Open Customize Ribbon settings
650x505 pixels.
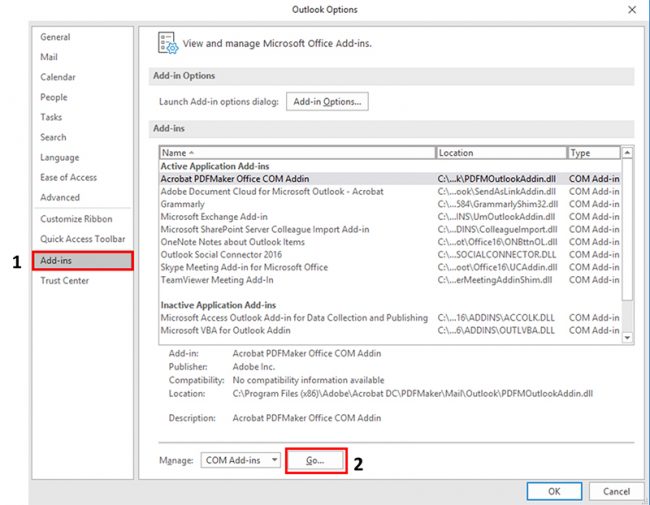[x=76, y=219]
